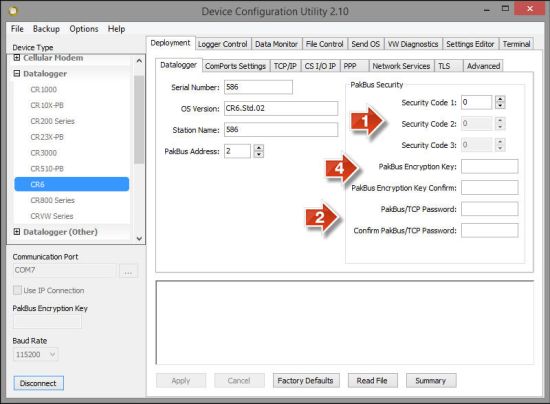Select the highlighted CR6 device
Image resolution: width=550 pixels, height=404 pixels.
tap(72, 184)
